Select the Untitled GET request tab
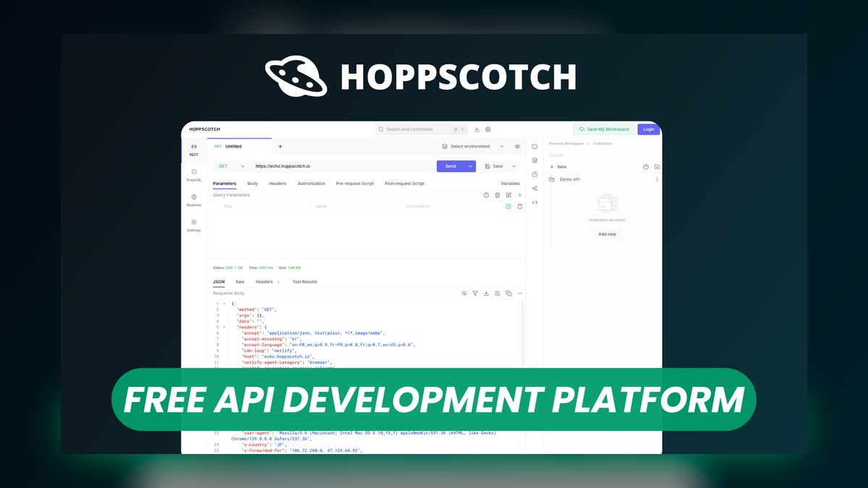 point(239,146)
